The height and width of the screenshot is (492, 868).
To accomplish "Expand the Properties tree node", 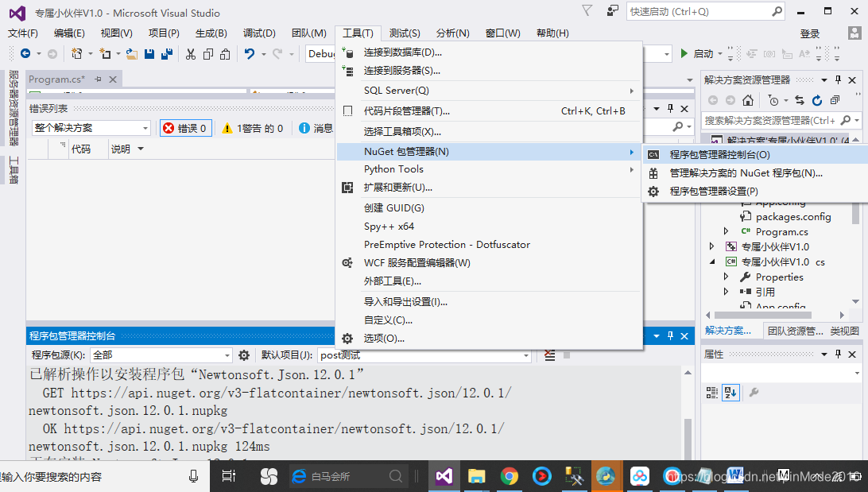I will click(x=726, y=276).
